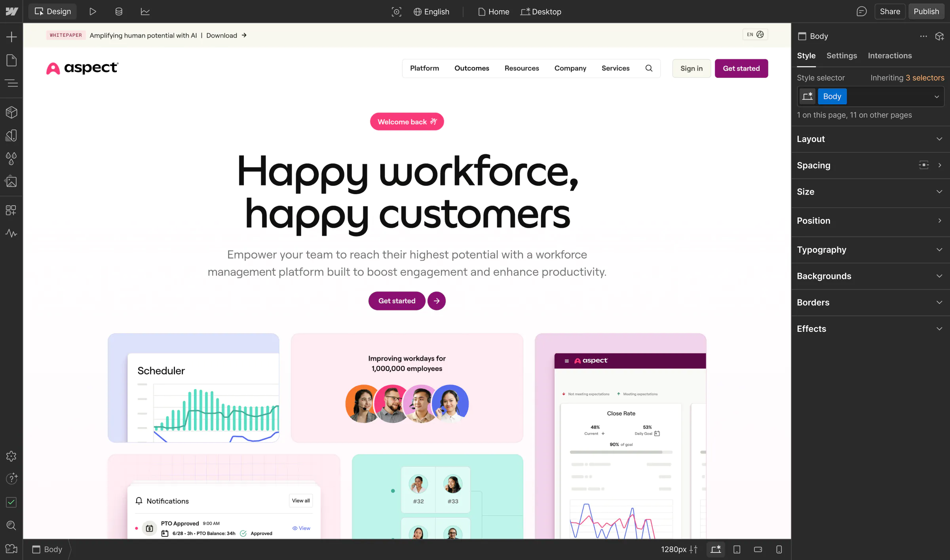Click the Share button
950x560 pixels.
889,11
